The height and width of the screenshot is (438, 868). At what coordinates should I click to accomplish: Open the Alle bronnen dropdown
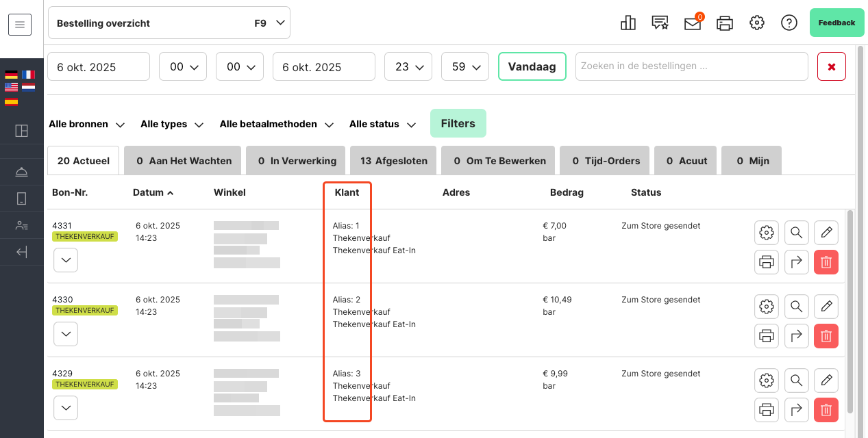[x=86, y=125]
